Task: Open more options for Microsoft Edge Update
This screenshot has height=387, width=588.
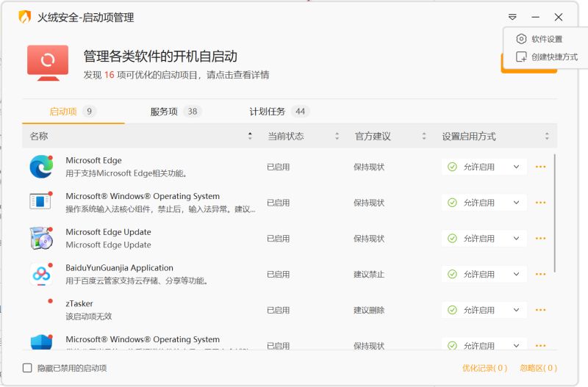Action: 540,238
